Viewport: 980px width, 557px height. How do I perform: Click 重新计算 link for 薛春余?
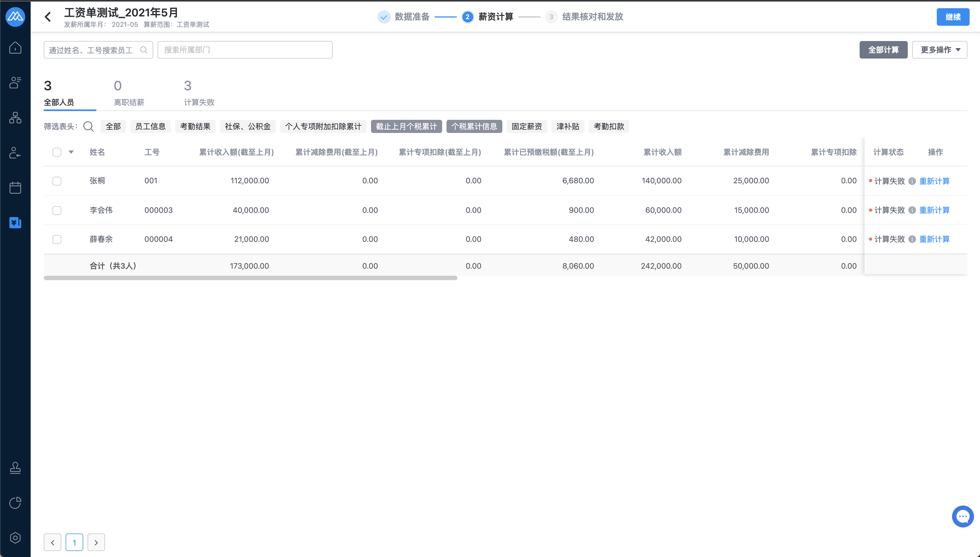934,239
